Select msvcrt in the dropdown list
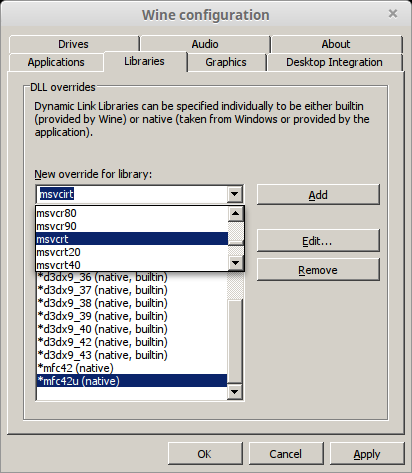Image resolution: width=412 pixels, height=473 pixels. click(x=132, y=239)
